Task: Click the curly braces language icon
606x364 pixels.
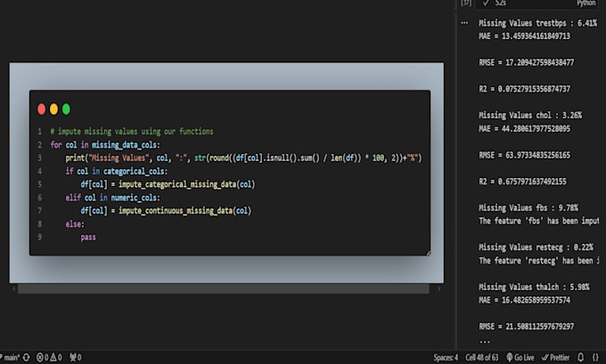Action: click(x=595, y=358)
